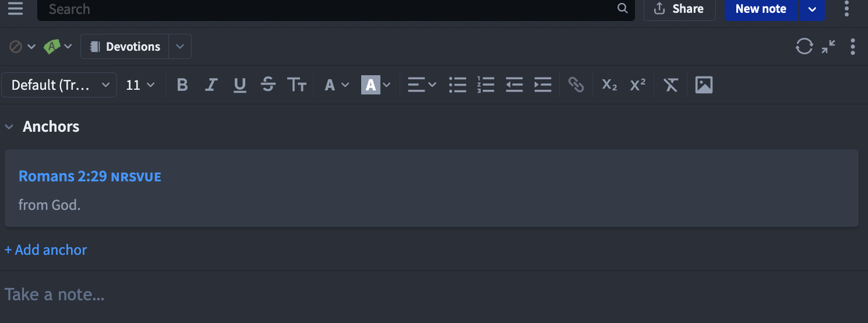Click the Add anchor link
The image size is (868, 323).
pos(46,250)
